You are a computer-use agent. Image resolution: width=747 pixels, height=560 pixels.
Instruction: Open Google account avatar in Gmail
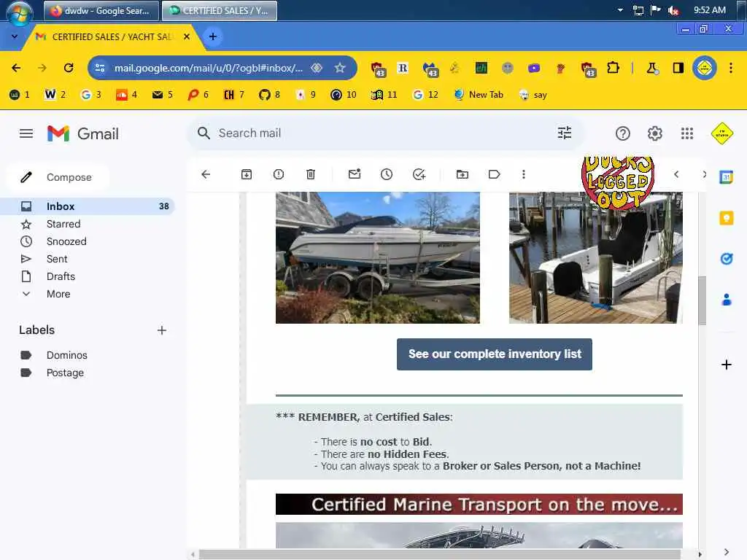pyautogui.click(x=721, y=134)
